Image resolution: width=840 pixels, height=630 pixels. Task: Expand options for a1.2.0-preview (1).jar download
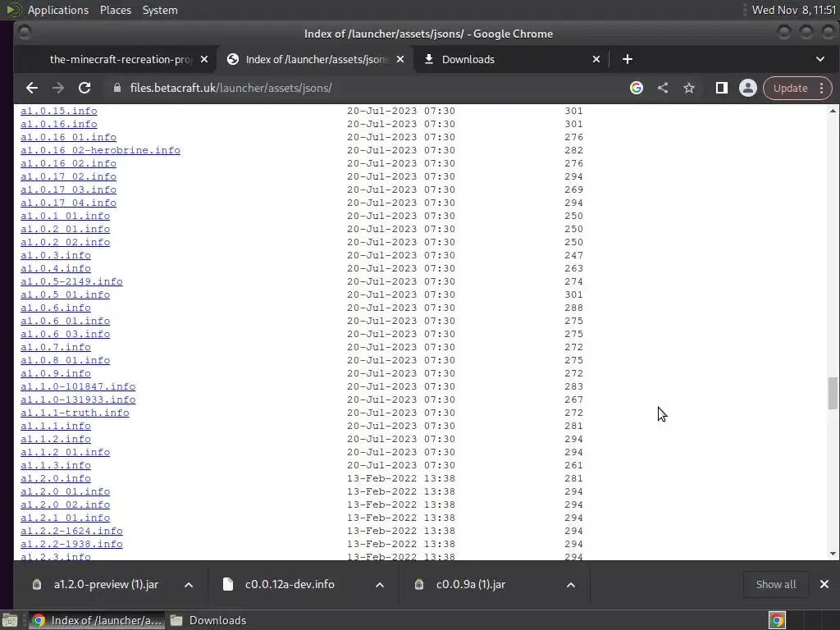tap(189, 585)
